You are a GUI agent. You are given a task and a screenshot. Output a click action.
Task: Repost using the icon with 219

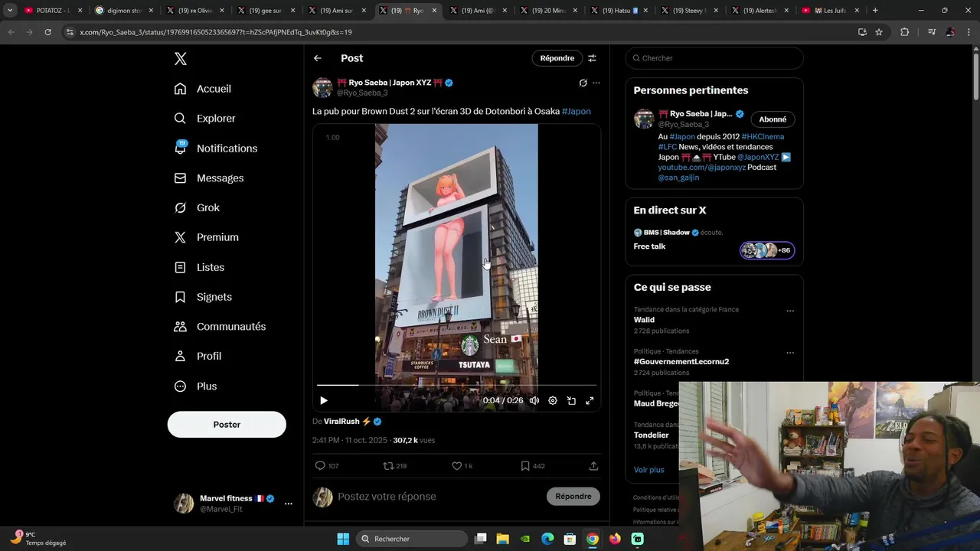tap(394, 465)
